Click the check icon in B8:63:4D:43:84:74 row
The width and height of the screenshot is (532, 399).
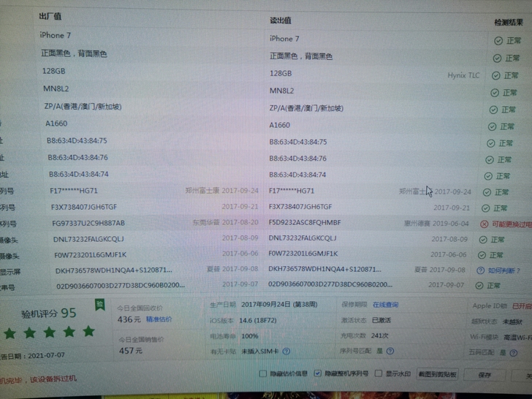tap(488, 176)
